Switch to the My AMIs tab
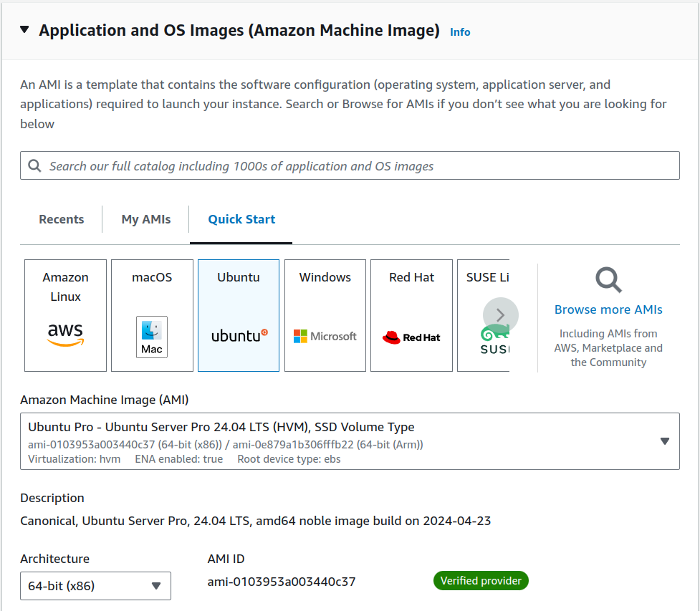This screenshot has width=700, height=611. click(x=146, y=220)
